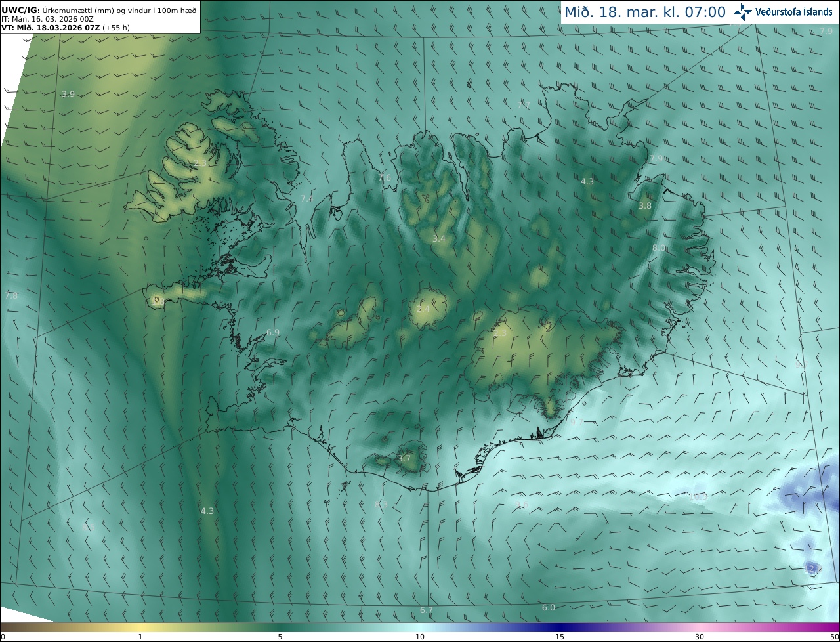Image resolution: width=840 pixels, height=642 pixels.
Task: Click the Veðurstofa Íslands name text
Action: [794, 12]
